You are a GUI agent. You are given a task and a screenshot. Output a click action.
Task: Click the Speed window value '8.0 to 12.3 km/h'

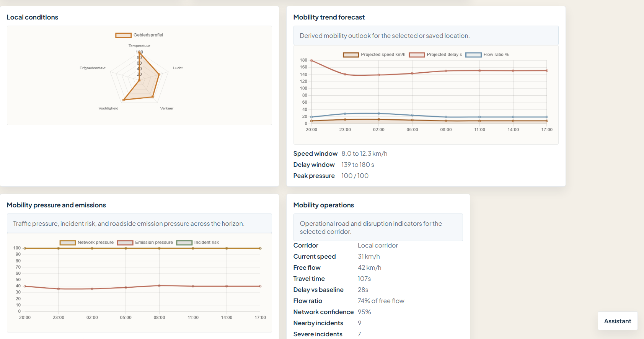[x=365, y=153]
